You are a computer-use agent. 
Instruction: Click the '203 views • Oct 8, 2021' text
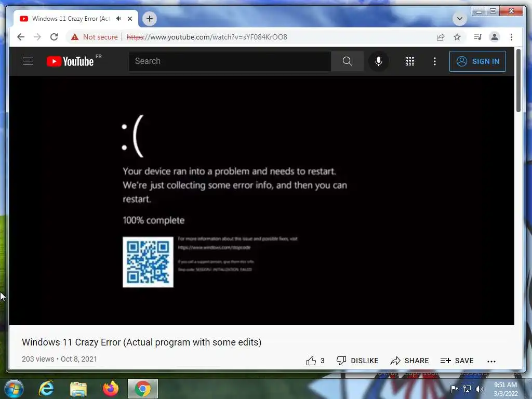[x=59, y=359]
